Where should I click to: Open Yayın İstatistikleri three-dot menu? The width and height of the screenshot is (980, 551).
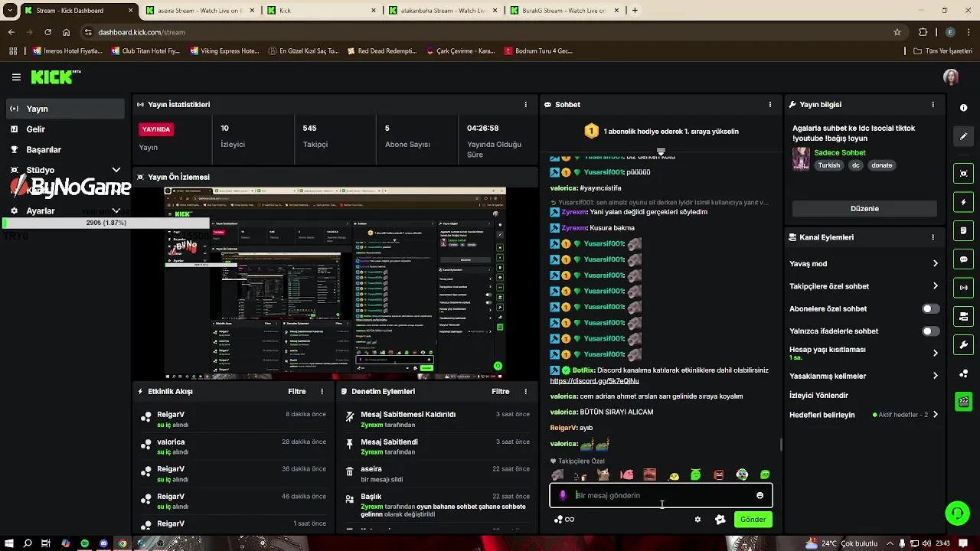pos(525,105)
